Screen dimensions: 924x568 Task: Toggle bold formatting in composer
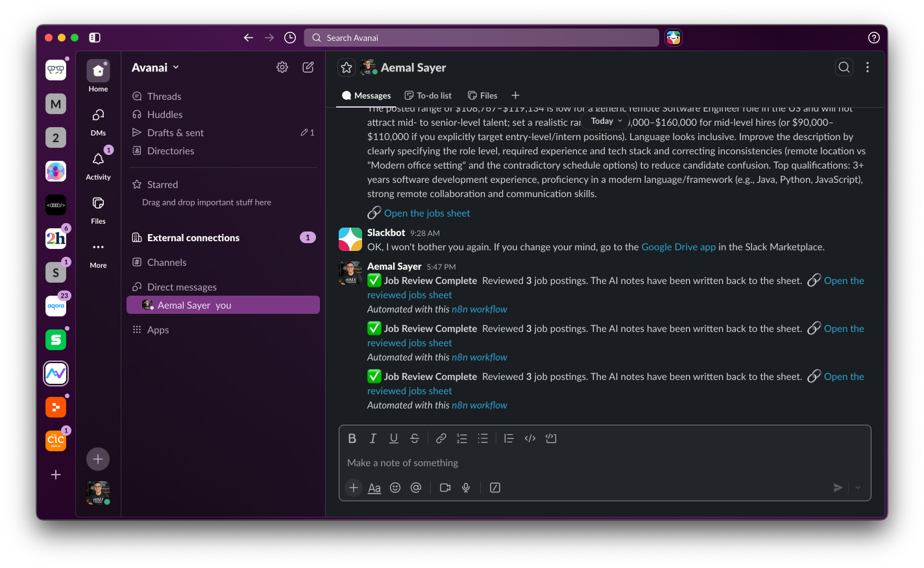coord(352,438)
